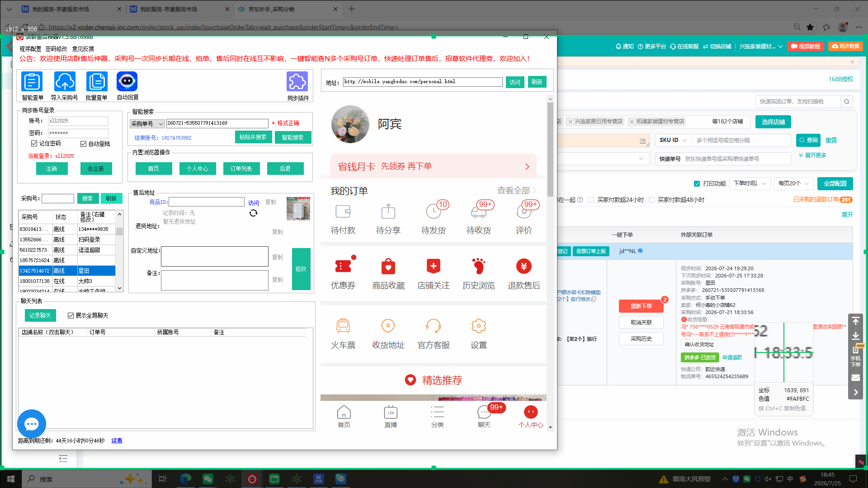Open 待发货 orders icon
This screenshot has height=488, width=868.
point(434,211)
